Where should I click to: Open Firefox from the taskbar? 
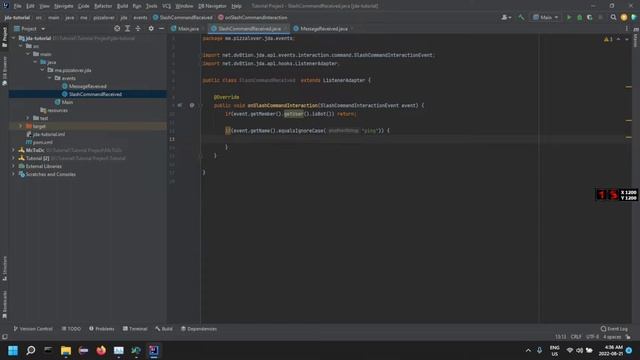[x=101, y=350]
